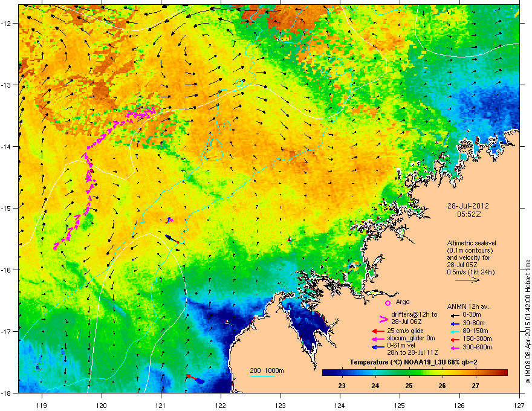Click the 80-150m depth label
This screenshot has width=532, height=411.
click(x=475, y=331)
